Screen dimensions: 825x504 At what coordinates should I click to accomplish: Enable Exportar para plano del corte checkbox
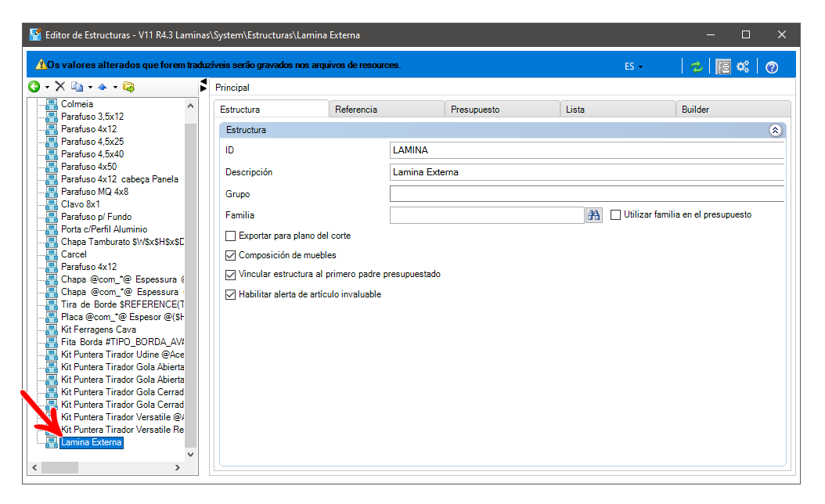230,236
